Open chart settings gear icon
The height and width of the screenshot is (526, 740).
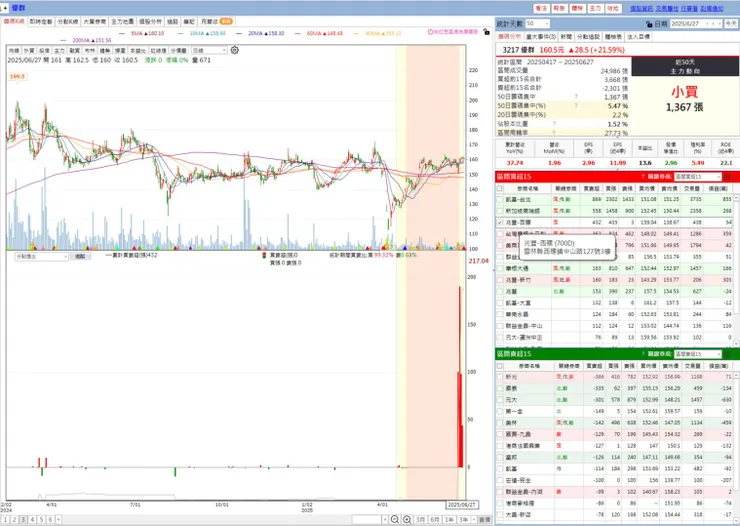(235, 50)
